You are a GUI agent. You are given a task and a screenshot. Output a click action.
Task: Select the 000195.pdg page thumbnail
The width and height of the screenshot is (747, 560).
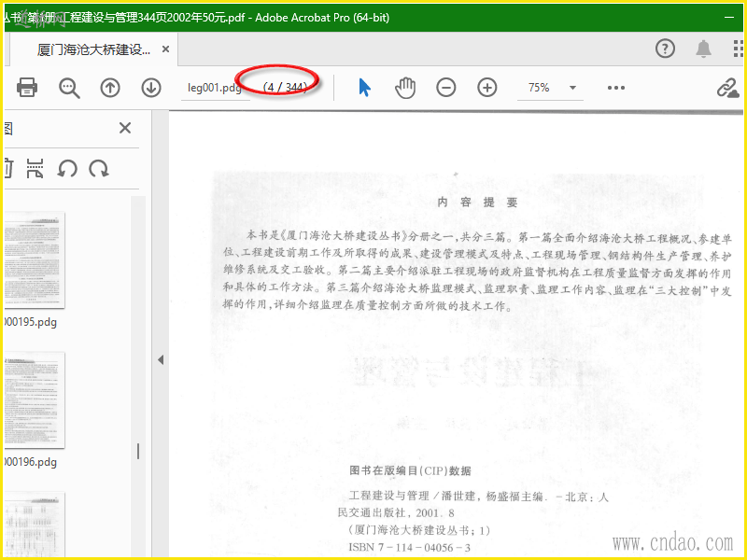(x=35, y=260)
